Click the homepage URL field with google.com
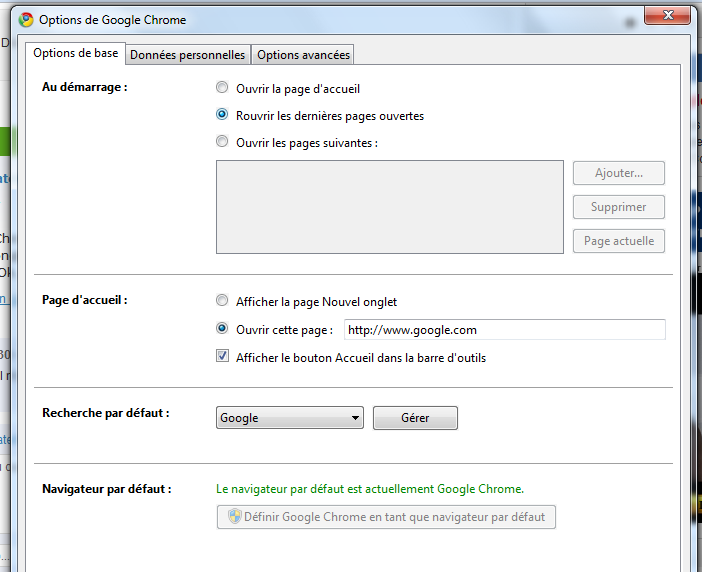Screen dimensions: 702x572 click(x=505, y=330)
